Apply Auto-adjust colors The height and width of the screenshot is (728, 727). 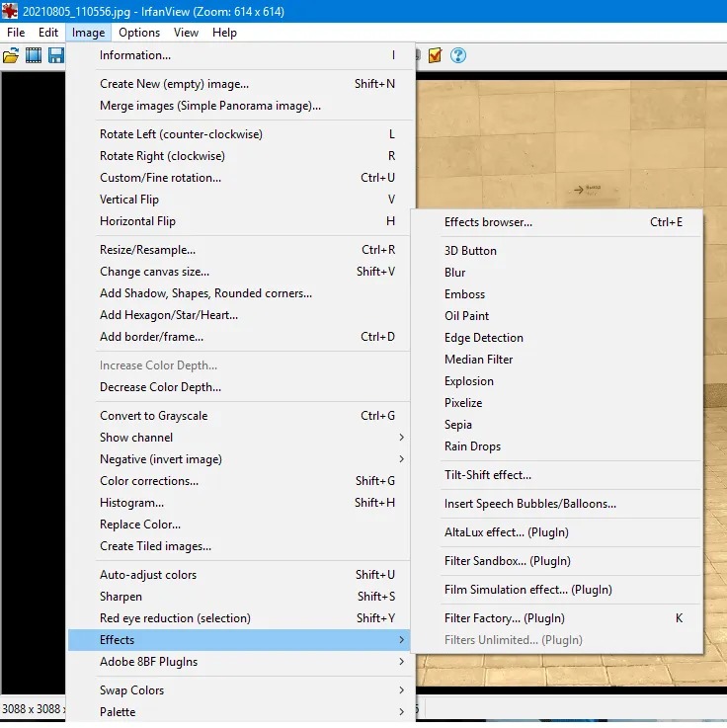pos(239,575)
